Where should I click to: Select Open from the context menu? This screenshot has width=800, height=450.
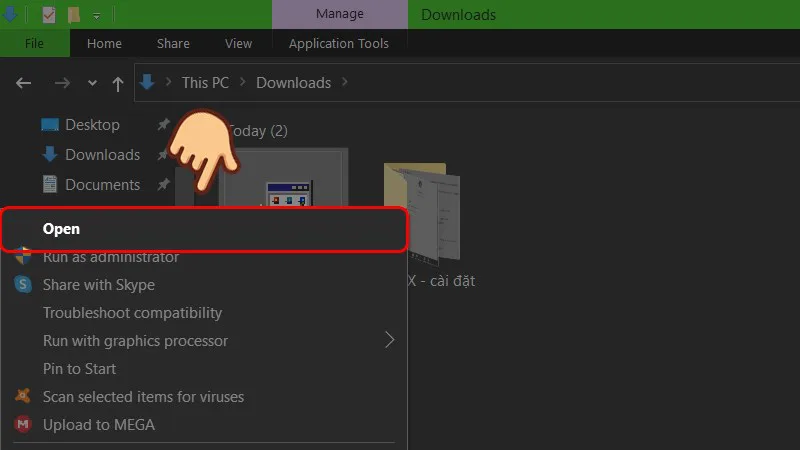(x=61, y=229)
